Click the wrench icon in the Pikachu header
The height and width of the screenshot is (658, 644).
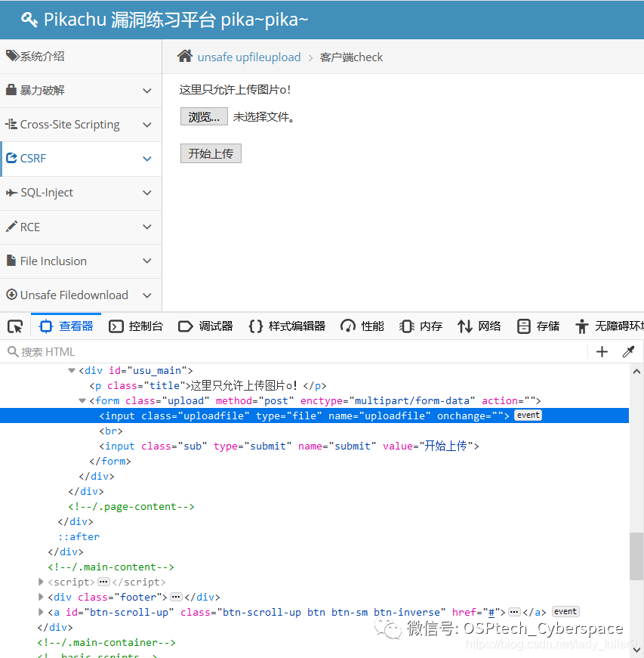coord(28,20)
